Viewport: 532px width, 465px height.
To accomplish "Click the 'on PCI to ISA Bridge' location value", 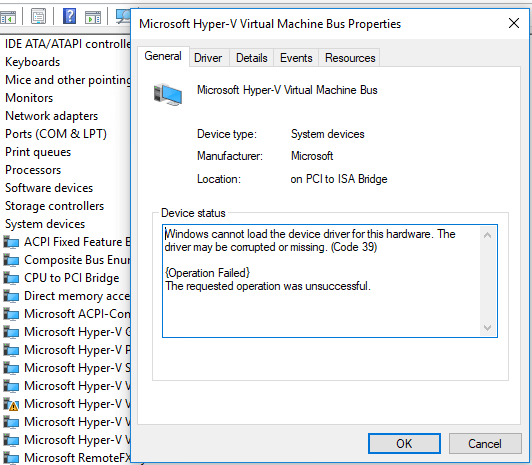I will [x=339, y=179].
